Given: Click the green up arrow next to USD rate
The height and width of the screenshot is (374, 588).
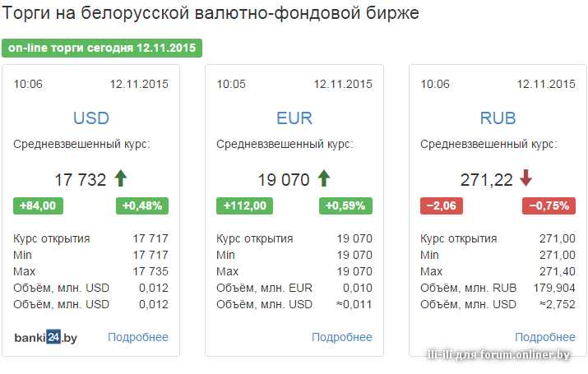Looking at the screenshot, I should coord(120,178).
